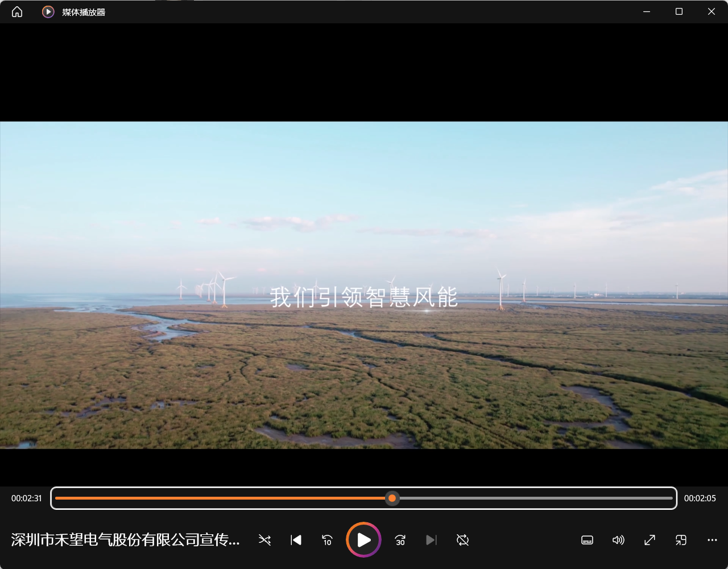The width and height of the screenshot is (728, 569).
Task: Open the volume control
Action: pos(618,540)
